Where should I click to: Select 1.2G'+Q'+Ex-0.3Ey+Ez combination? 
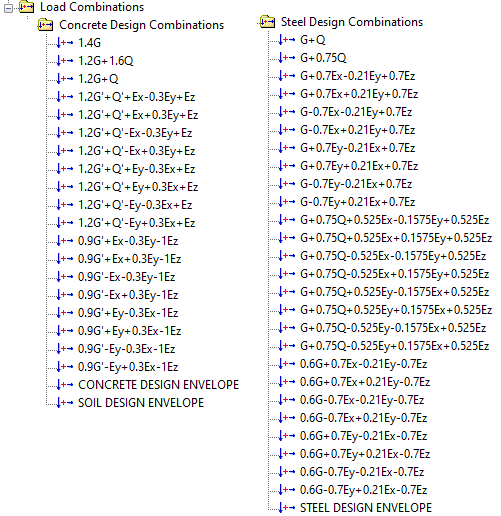coord(137,97)
